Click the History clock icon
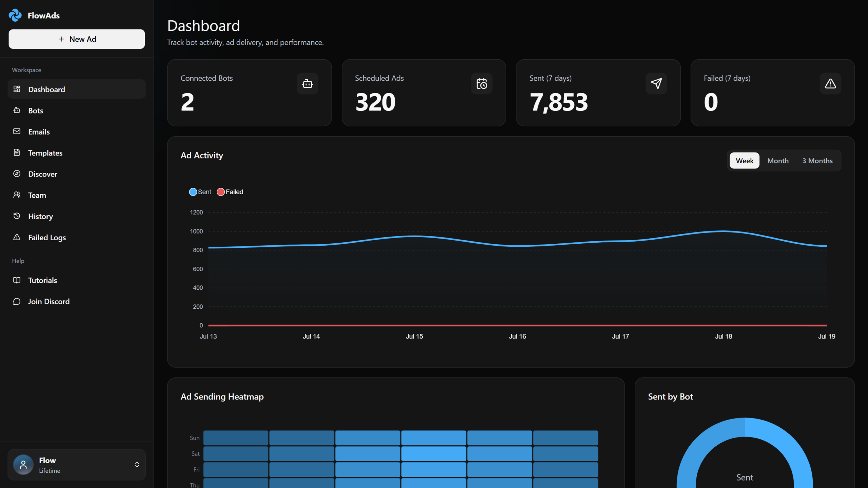This screenshot has width=868, height=488. coord(17,216)
